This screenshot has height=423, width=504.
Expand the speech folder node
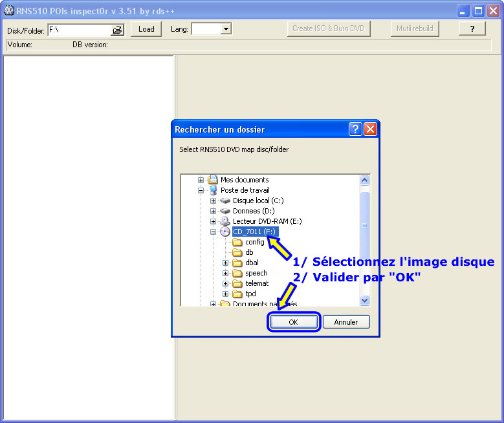pos(226,273)
